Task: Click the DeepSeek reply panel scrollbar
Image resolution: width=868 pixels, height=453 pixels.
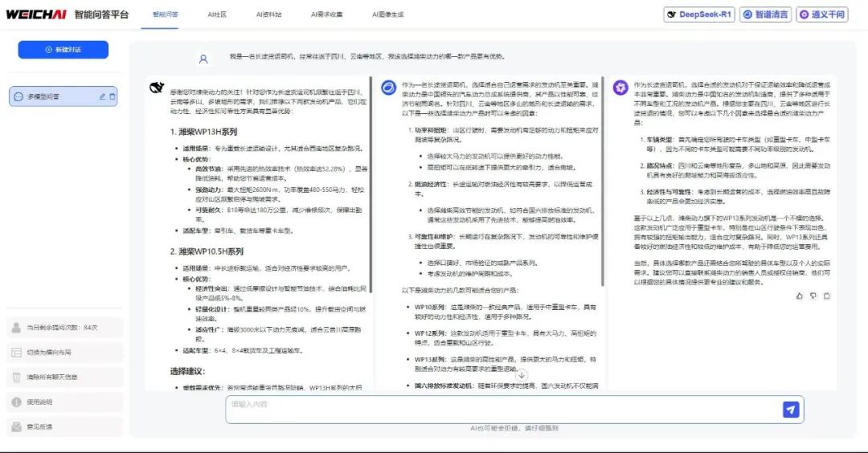Action: pyautogui.click(x=371, y=186)
